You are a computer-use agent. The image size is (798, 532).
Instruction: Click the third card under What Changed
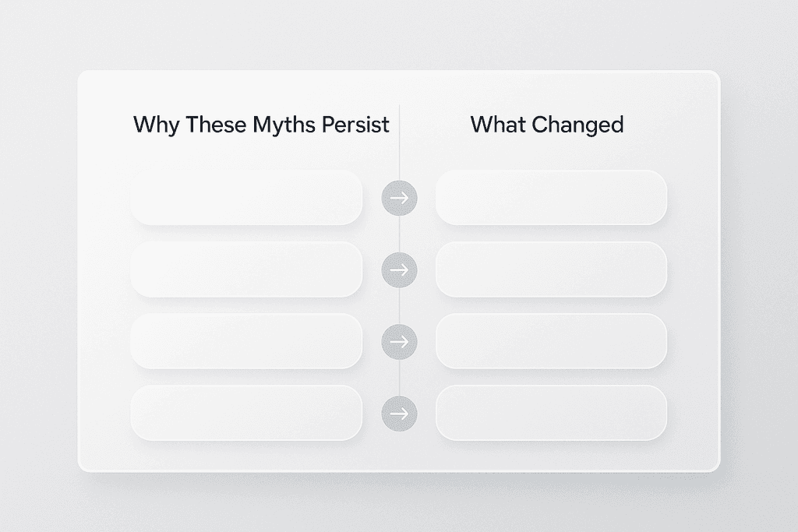[x=551, y=341]
